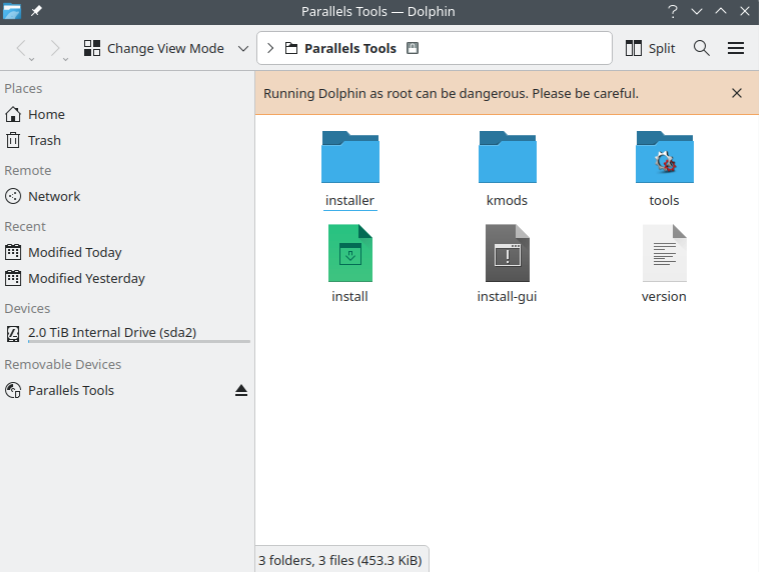Show files Modified Today

(x=74, y=253)
